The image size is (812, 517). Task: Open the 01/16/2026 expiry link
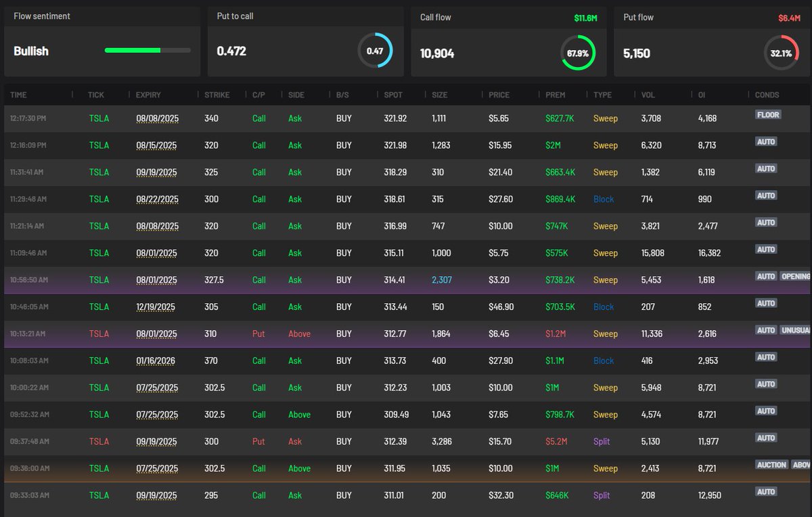click(x=155, y=361)
